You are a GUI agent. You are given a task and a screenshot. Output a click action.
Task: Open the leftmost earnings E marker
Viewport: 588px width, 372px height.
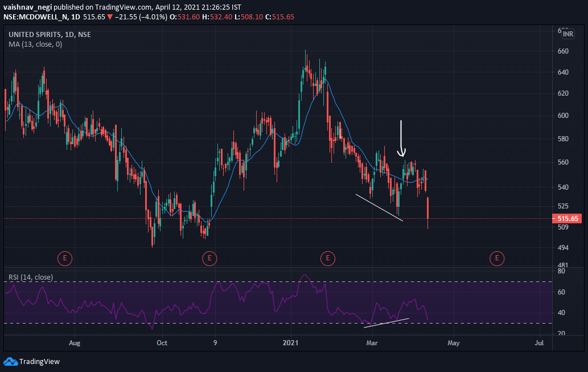click(x=65, y=258)
